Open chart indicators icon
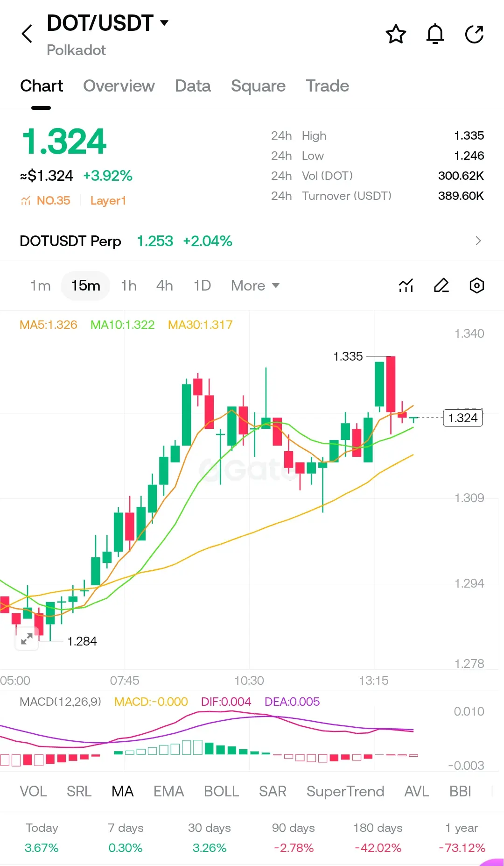This screenshot has width=504, height=866. click(406, 285)
